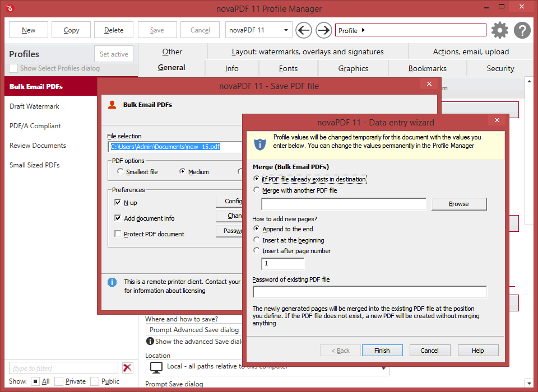Click Password of existing PDF file field
This screenshot has height=392, width=538.
coord(369,292)
